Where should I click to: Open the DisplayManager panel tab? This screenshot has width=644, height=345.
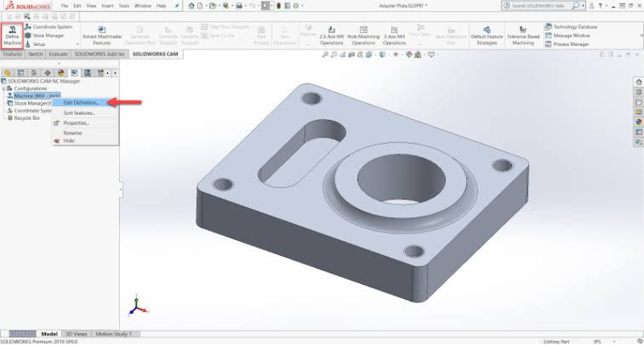point(61,73)
